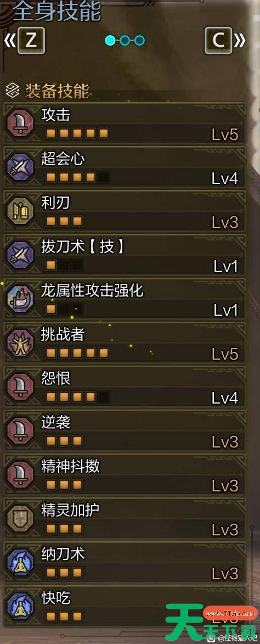
Task: Click the 利刃 sharpness skill icon
Action: (20, 211)
